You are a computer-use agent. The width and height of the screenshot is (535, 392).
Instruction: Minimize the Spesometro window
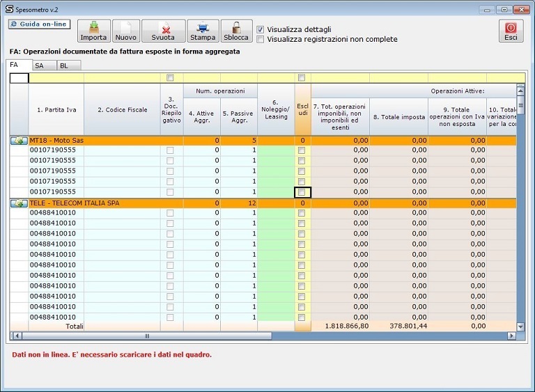tap(487, 10)
